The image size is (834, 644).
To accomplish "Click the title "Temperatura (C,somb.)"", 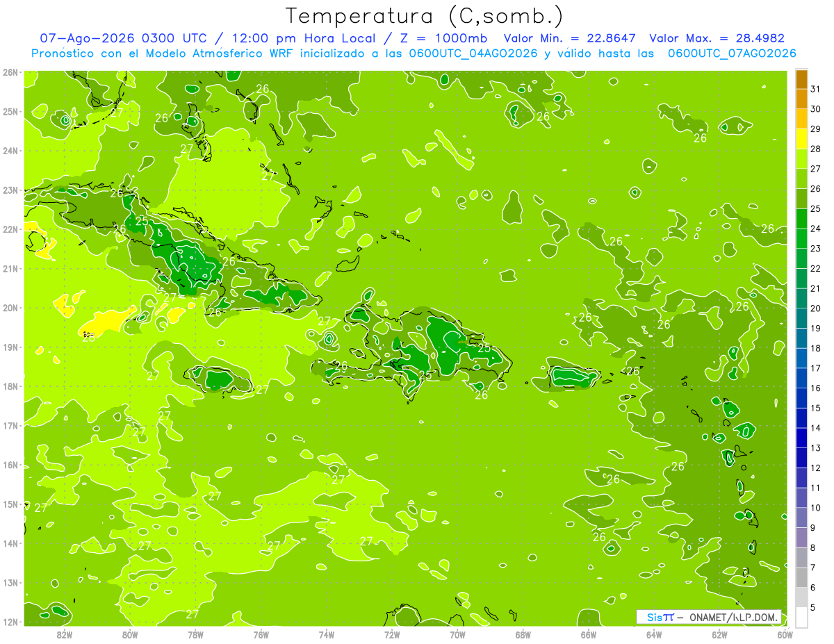I will point(425,16).
